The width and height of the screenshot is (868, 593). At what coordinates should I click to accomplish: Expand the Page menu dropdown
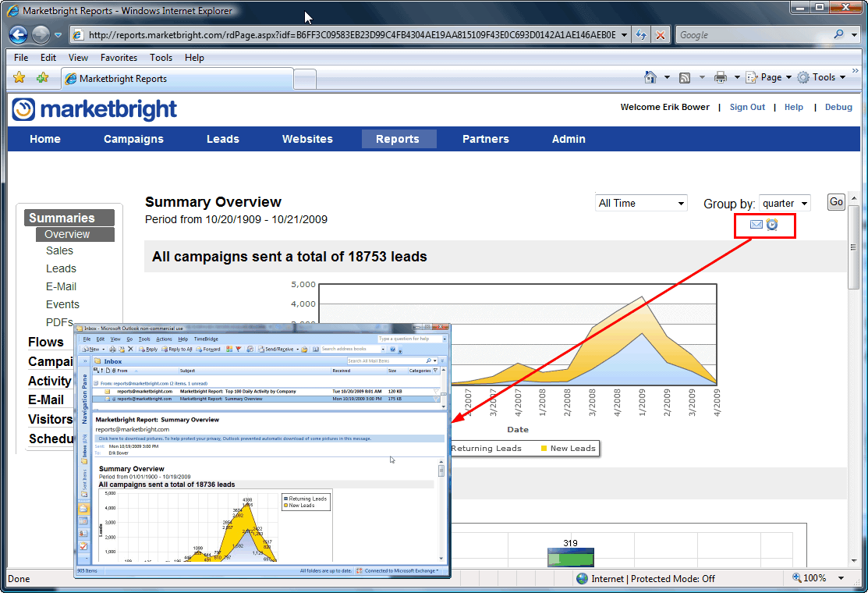pyautogui.click(x=769, y=77)
